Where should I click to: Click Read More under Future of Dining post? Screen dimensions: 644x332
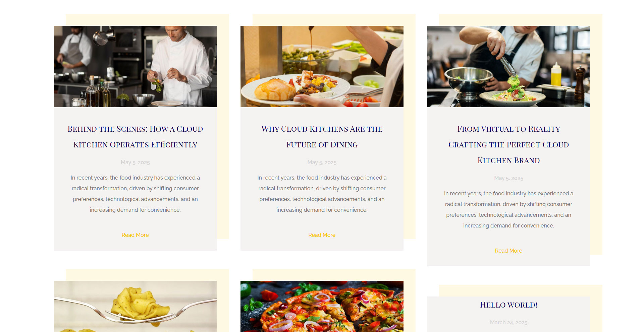(322, 235)
